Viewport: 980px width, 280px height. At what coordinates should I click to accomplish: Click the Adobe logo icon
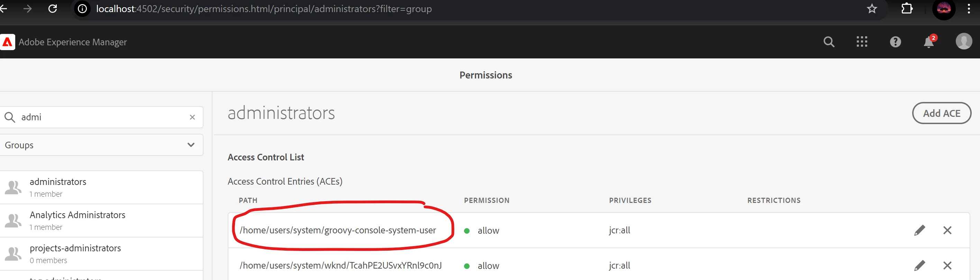pos(7,42)
